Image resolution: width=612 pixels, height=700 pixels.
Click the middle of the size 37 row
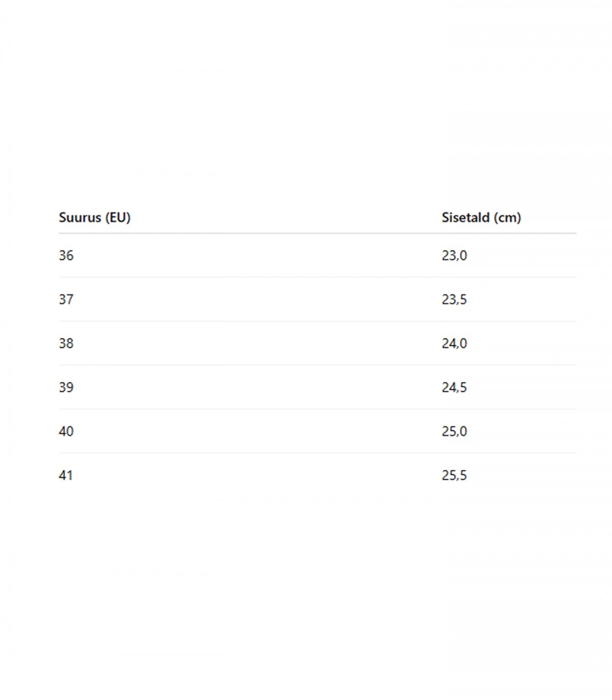point(317,299)
